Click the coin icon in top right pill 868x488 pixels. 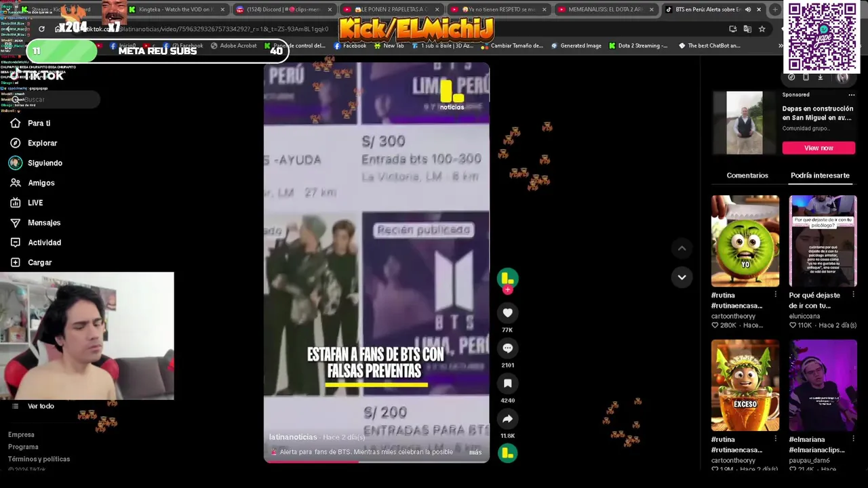coord(791,77)
